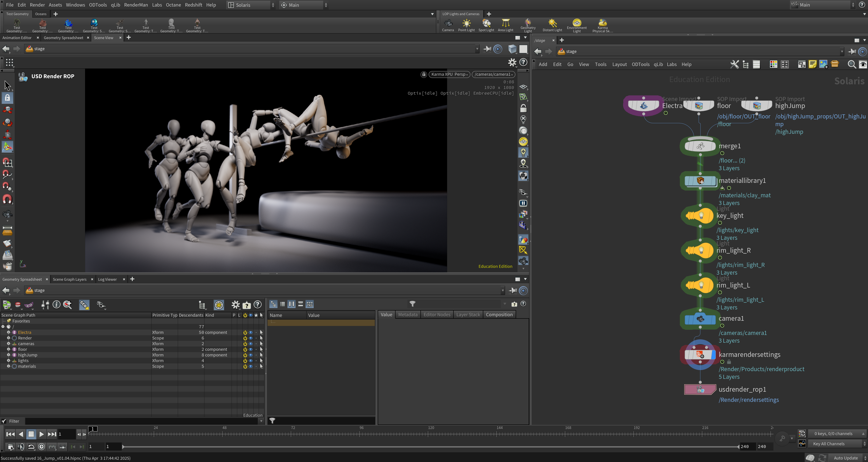Add an Environment Light from shelf

(x=577, y=25)
